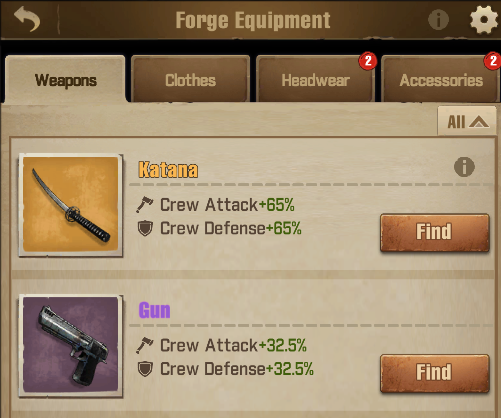
Task: Select the Gun item thumbnail
Action: [x=71, y=346]
